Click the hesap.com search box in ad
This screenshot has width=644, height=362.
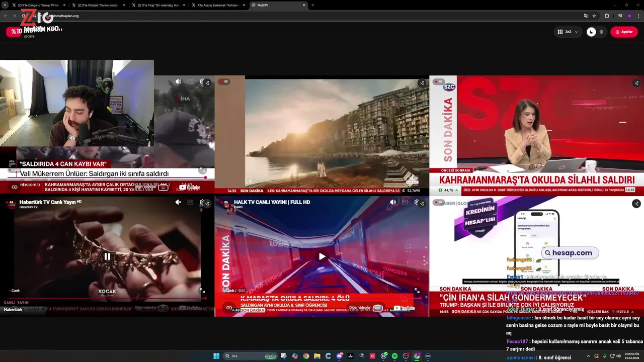pos(570,253)
